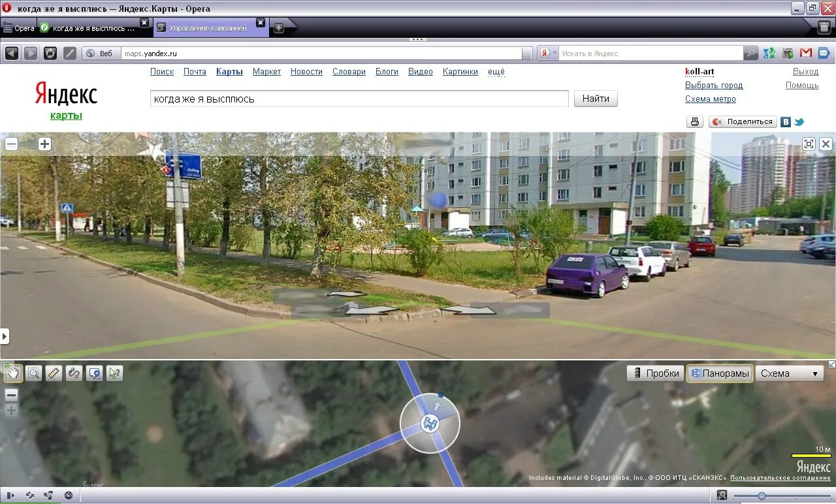Open Opera Turbo speed dial icon
836x504 pixels.
click(69, 496)
